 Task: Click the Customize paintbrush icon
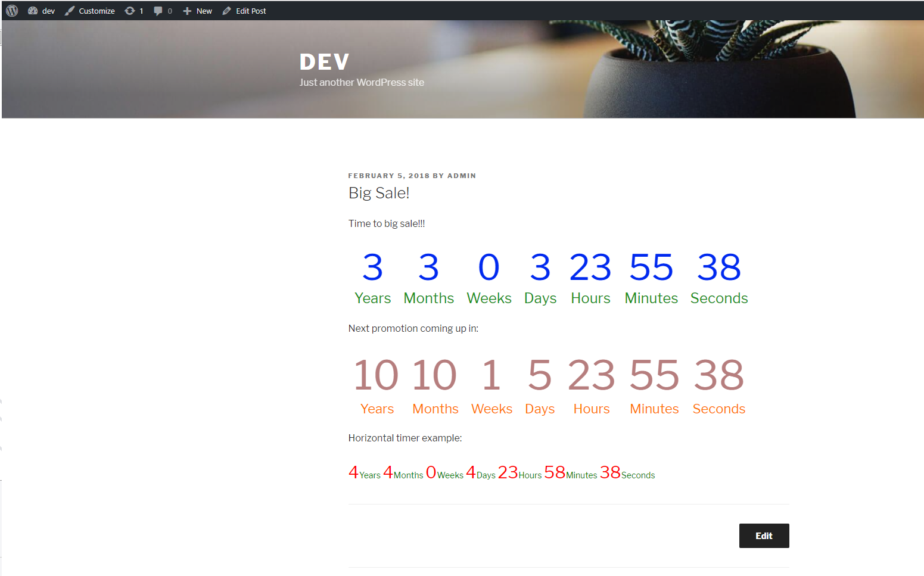click(x=70, y=11)
